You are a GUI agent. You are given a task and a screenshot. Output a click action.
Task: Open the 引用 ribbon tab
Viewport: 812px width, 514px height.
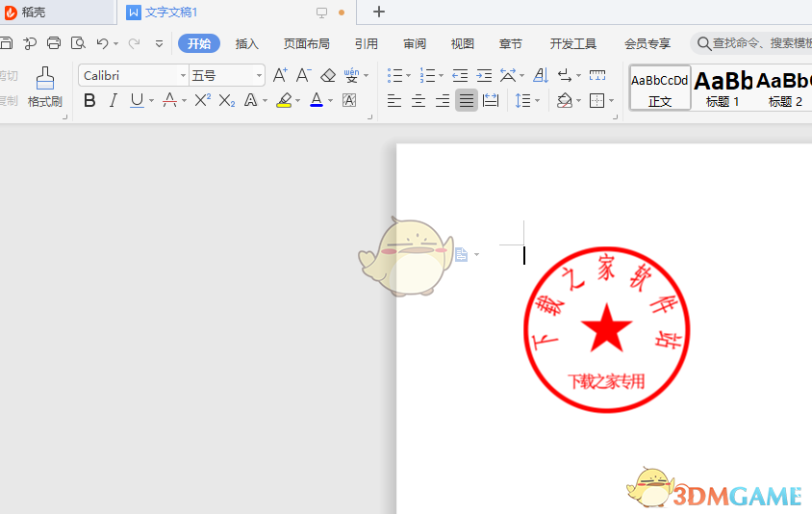pos(367,44)
